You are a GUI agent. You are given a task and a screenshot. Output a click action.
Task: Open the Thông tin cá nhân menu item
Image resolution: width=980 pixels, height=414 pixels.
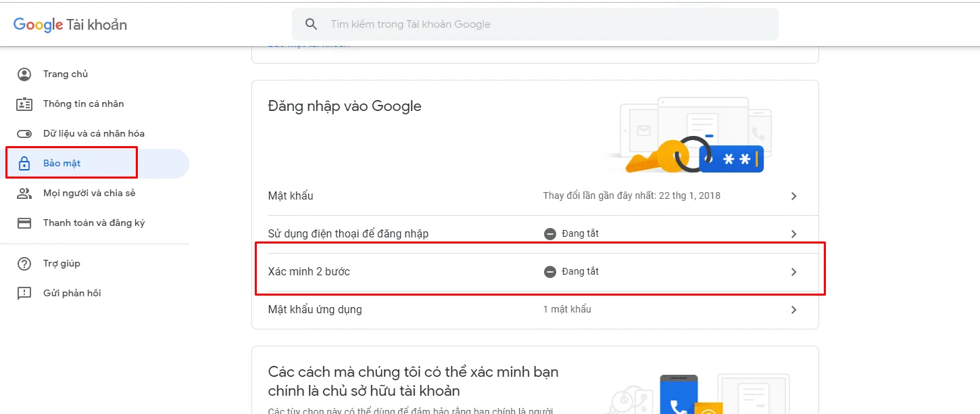click(x=95, y=104)
